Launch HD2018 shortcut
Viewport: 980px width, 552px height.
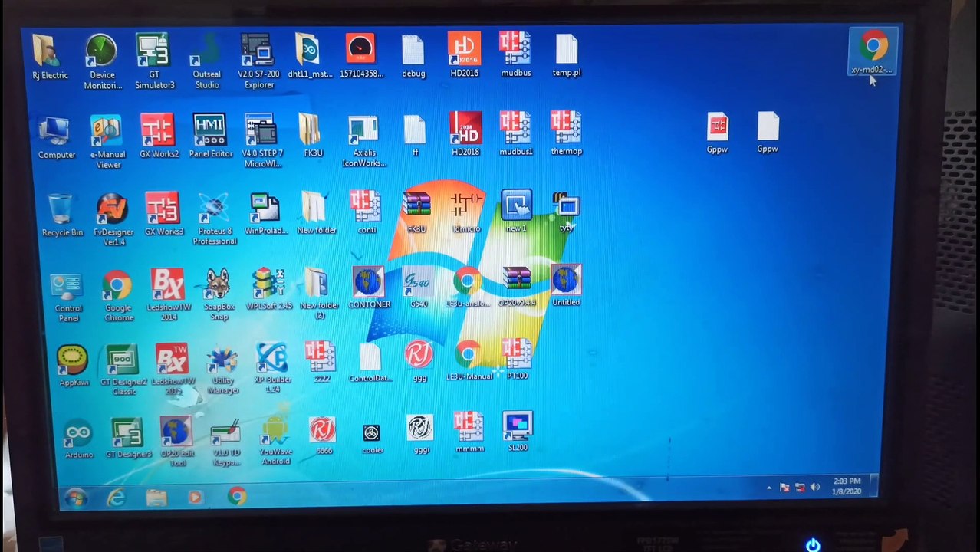coord(465,133)
